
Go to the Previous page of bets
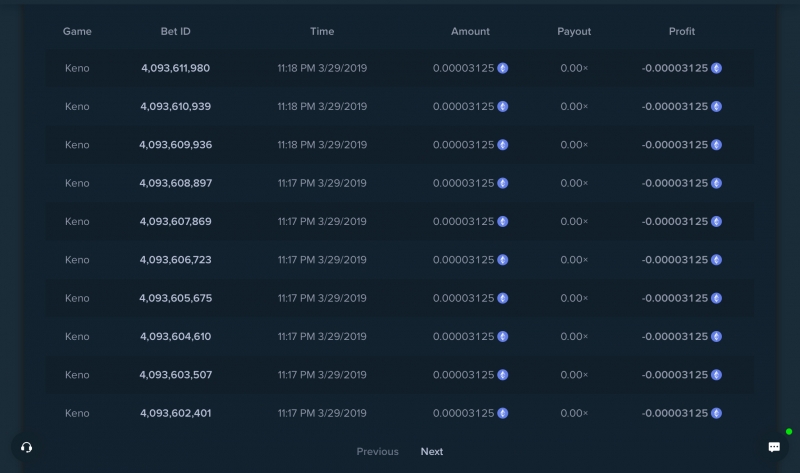coord(378,452)
